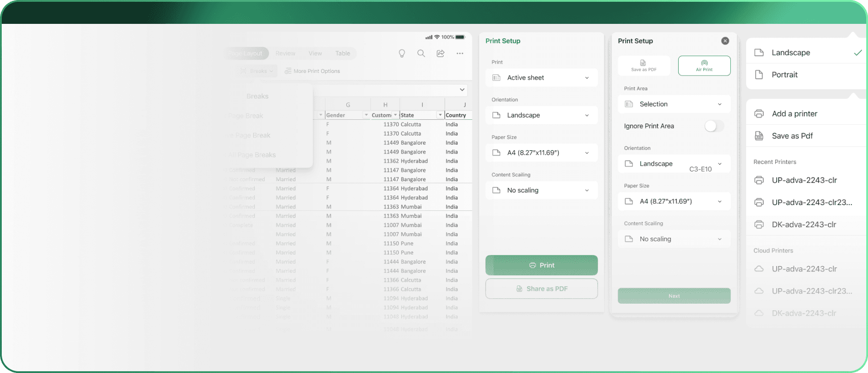Click the Add a printer printer icon
This screenshot has width=868, height=373.
pos(759,114)
